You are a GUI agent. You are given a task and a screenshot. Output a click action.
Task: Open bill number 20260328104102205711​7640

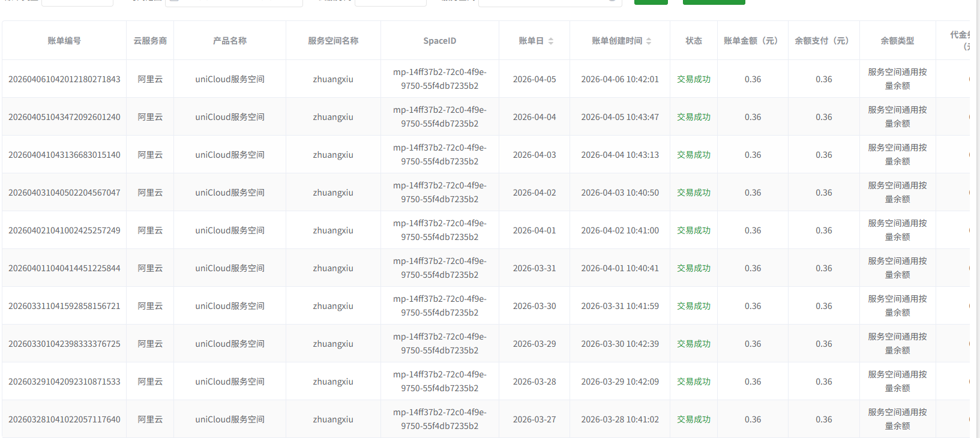[x=64, y=419]
